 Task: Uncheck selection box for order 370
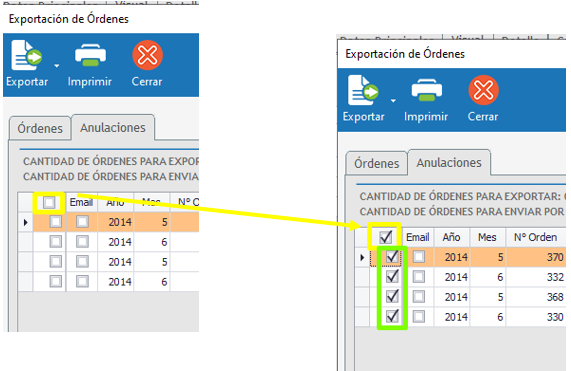(392, 257)
